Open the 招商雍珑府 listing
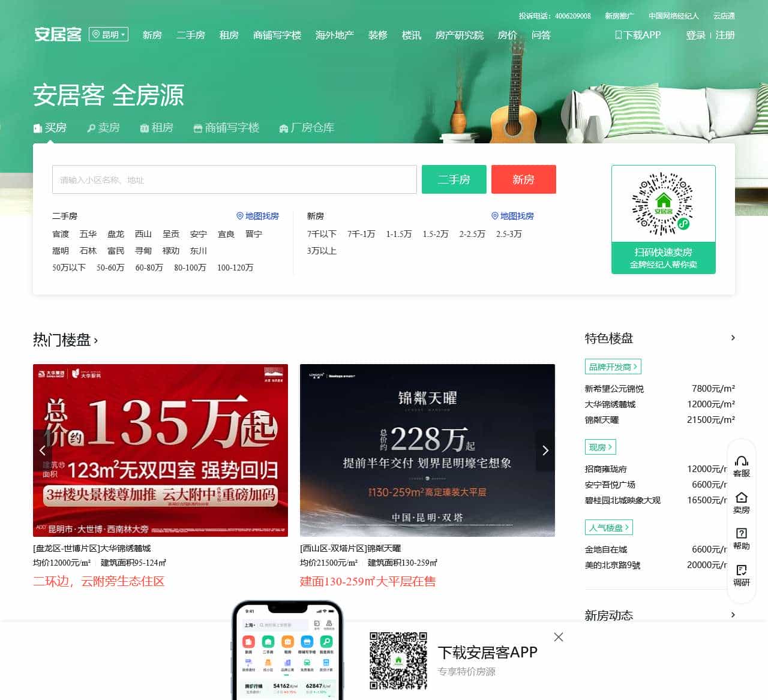This screenshot has height=700, width=768. pos(606,469)
